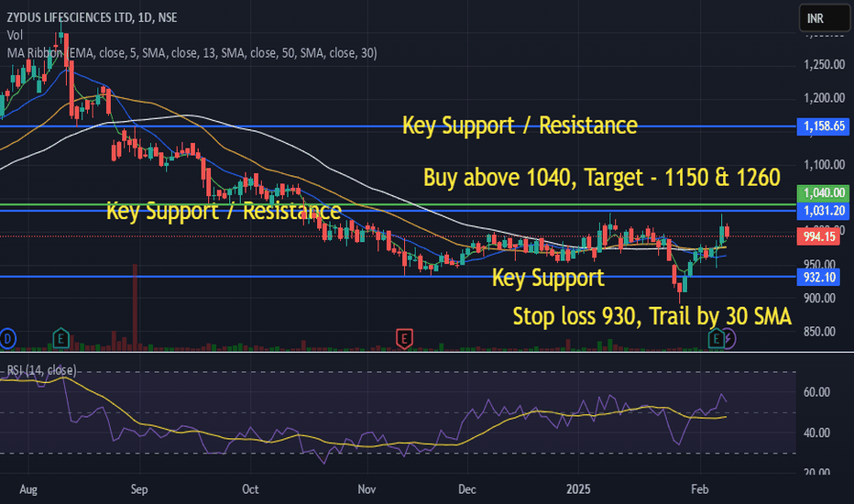Click the red 994.15 current price label
The height and width of the screenshot is (504, 854).
tap(818, 236)
